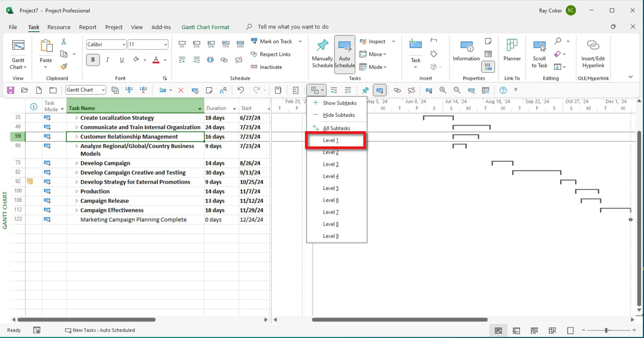Image resolution: width=644 pixels, height=338 pixels.
Task: Toggle the Details button in Properties group
Action: 488,67
